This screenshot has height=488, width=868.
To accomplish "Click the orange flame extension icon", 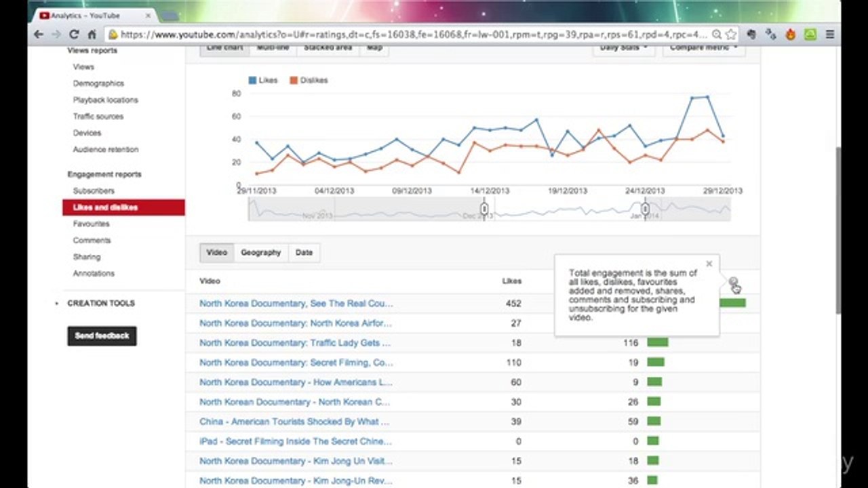I will click(791, 34).
